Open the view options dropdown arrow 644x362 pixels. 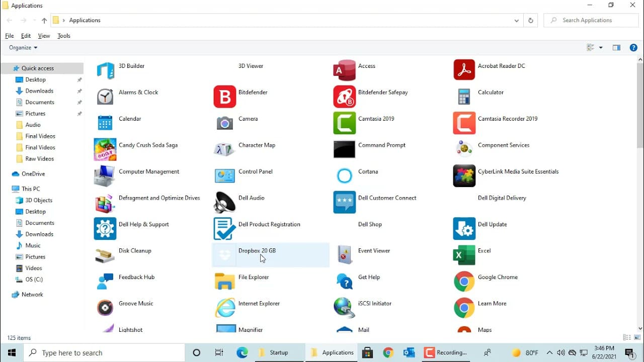point(601,48)
